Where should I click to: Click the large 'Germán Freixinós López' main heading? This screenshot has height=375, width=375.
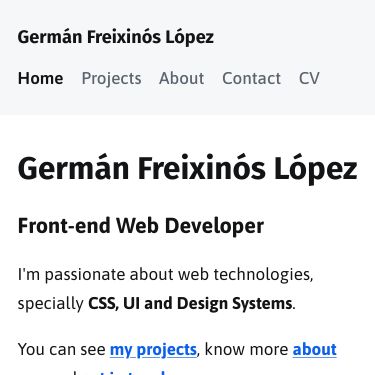tap(187, 168)
